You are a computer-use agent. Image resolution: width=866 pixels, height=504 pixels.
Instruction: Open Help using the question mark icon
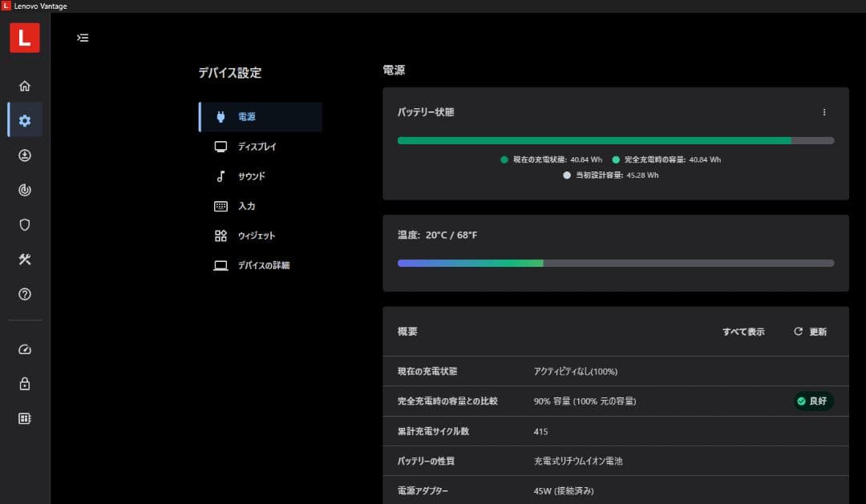[25, 294]
